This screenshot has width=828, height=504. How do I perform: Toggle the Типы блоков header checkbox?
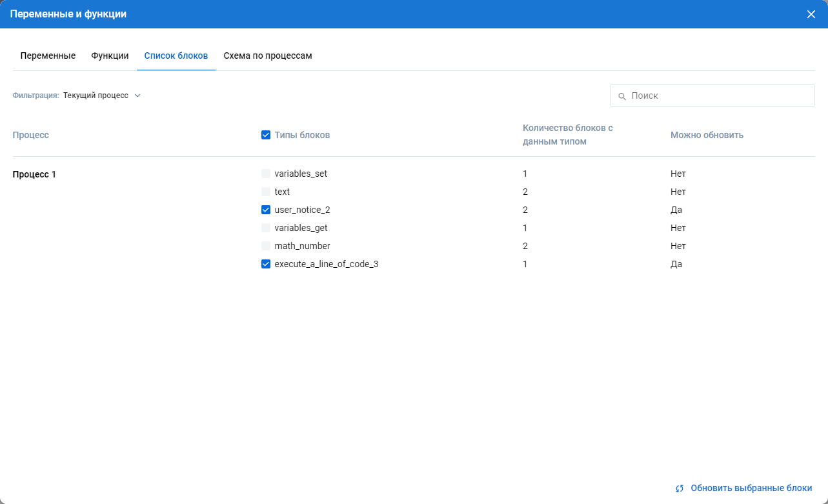tap(266, 135)
